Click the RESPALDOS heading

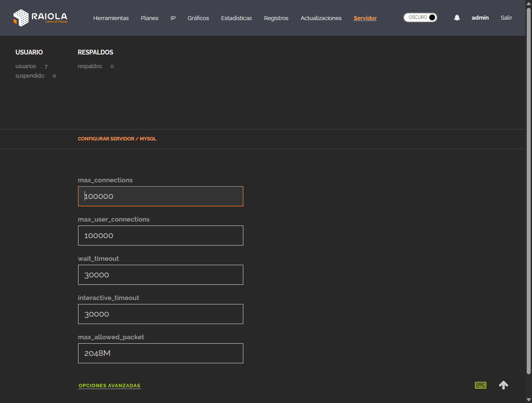[95, 52]
